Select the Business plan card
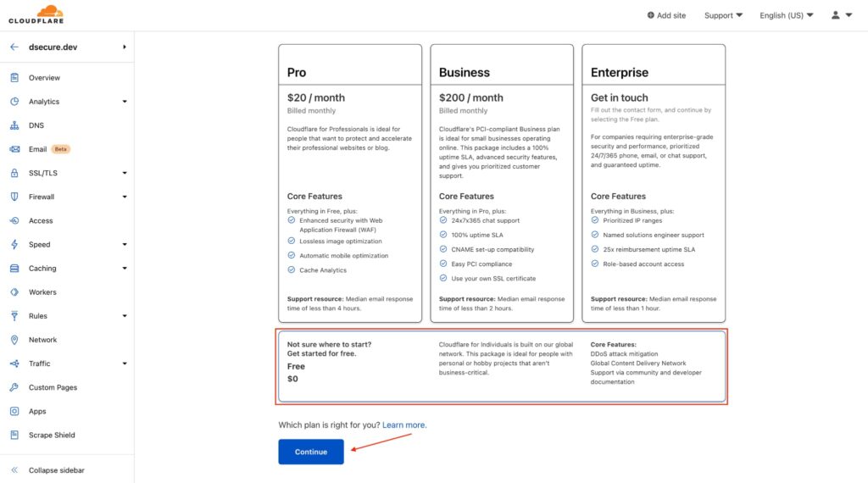The height and width of the screenshot is (483, 868). pos(502,183)
